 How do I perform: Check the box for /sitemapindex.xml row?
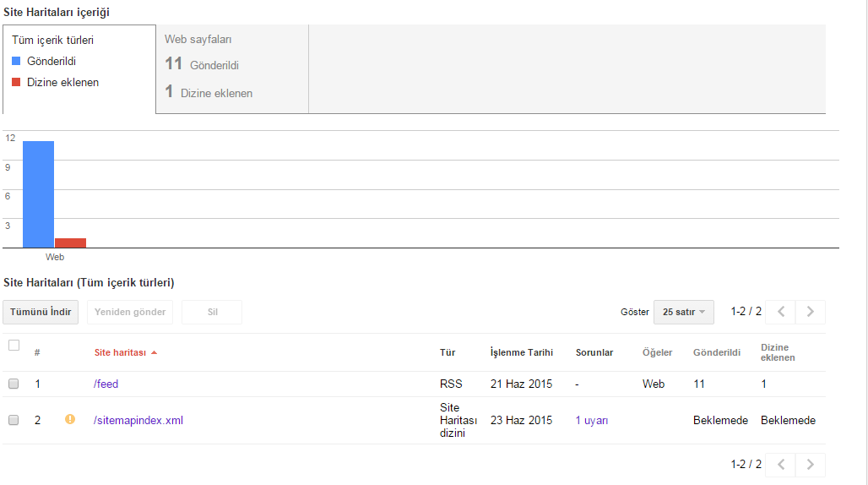click(x=14, y=420)
